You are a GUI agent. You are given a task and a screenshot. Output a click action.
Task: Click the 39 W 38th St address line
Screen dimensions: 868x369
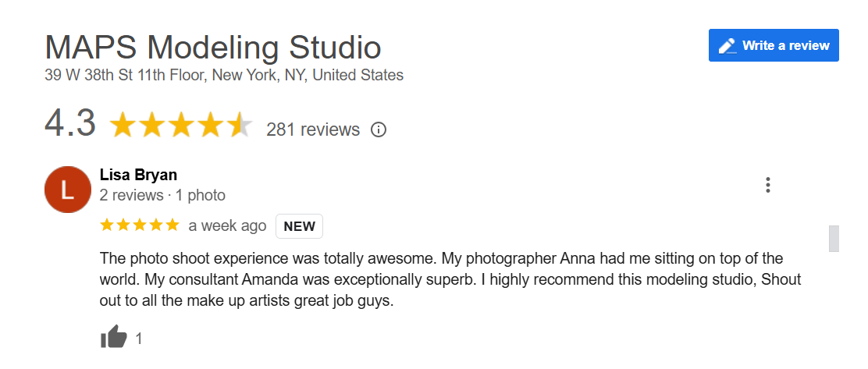click(x=224, y=75)
